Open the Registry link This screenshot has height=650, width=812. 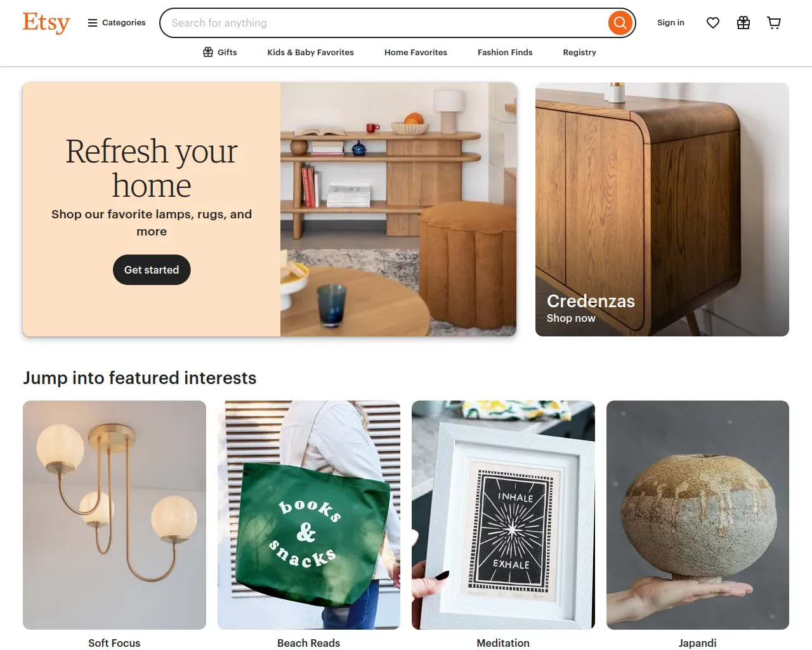tap(579, 52)
